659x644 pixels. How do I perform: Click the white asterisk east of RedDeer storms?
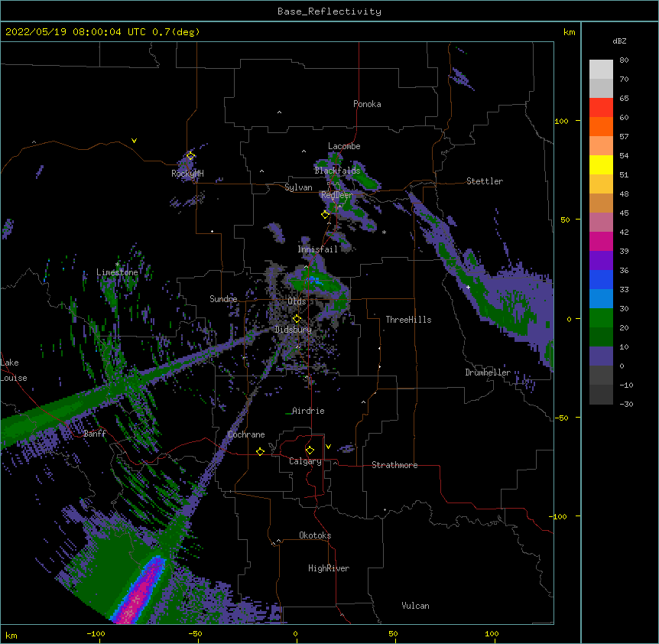pyautogui.click(x=384, y=232)
